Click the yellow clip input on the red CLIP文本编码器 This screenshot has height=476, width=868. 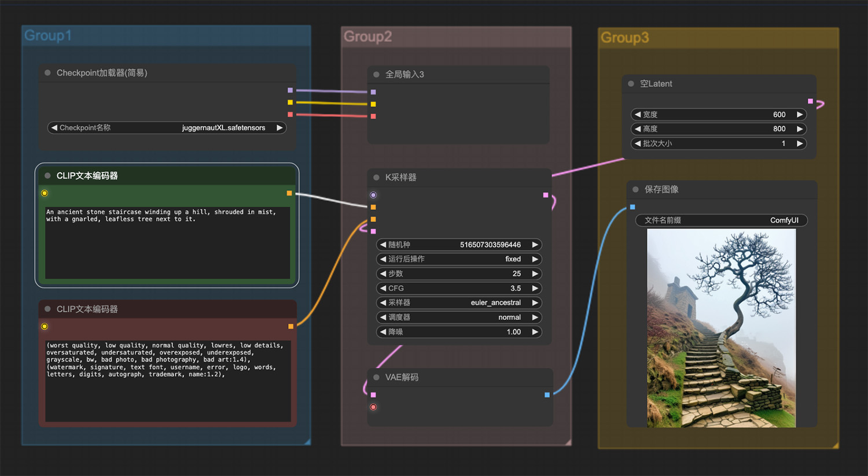tap(45, 327)
